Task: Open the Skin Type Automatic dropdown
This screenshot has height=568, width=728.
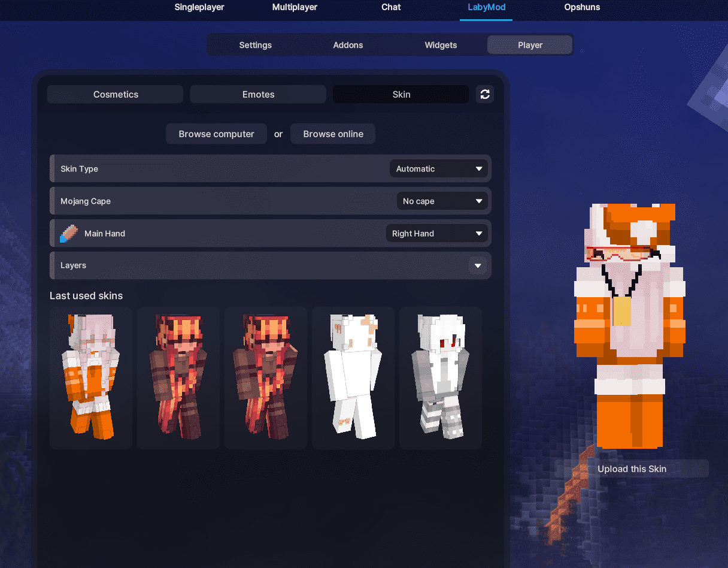Action: [x=439, y=168]
